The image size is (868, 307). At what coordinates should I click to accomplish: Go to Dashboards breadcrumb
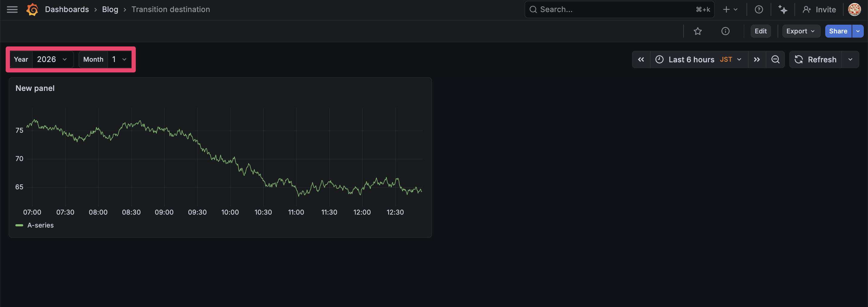coord(67,9)
